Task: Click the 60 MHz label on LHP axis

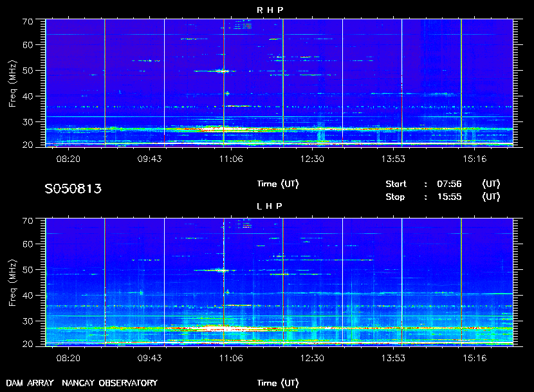Action: pyautogui.click(x=28, y=244)
